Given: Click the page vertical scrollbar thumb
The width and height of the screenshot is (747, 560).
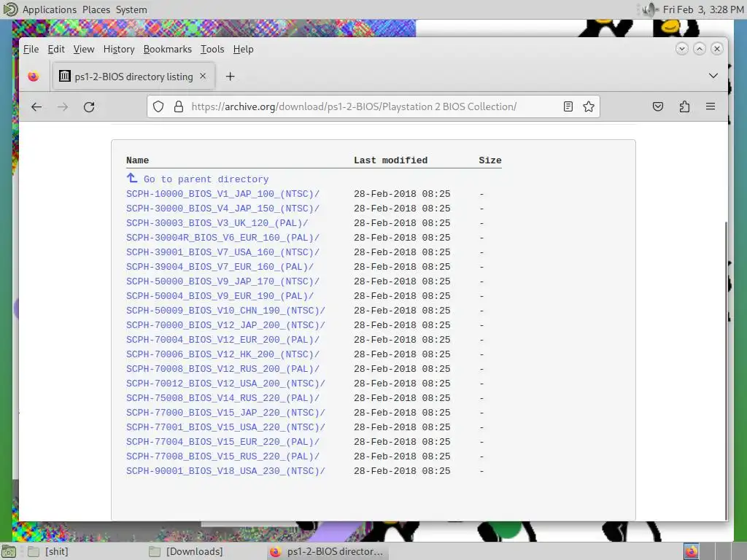Looking at the screenshot, I should point(726,370).
